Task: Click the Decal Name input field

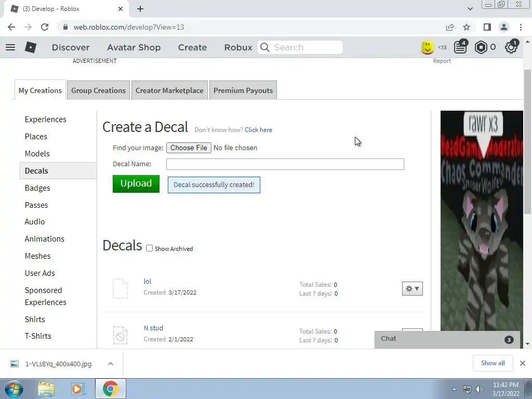Action: coord(285,164)
